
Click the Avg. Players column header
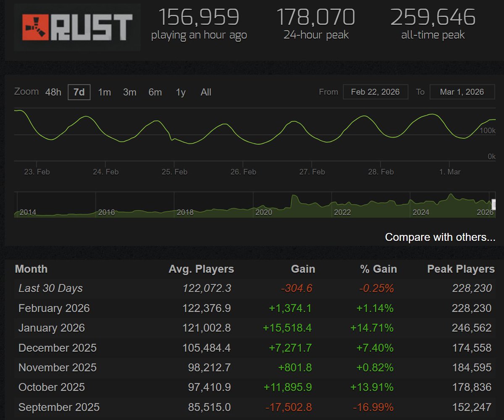pos(201,269)
